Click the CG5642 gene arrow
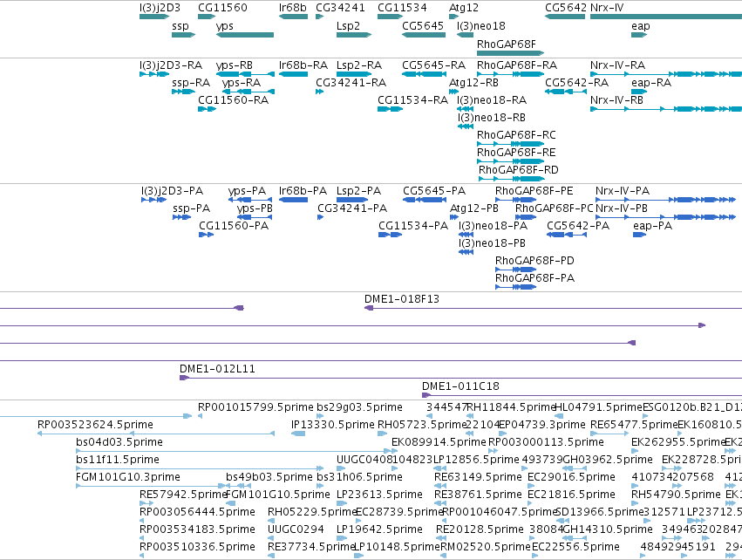 pyautogui.click(x=565, y=17)
